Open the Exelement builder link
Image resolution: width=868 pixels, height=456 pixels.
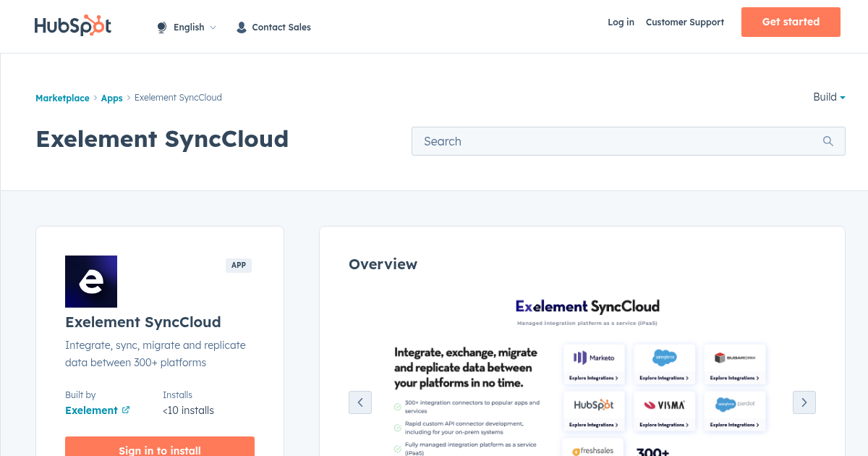[x=91, y=410]
